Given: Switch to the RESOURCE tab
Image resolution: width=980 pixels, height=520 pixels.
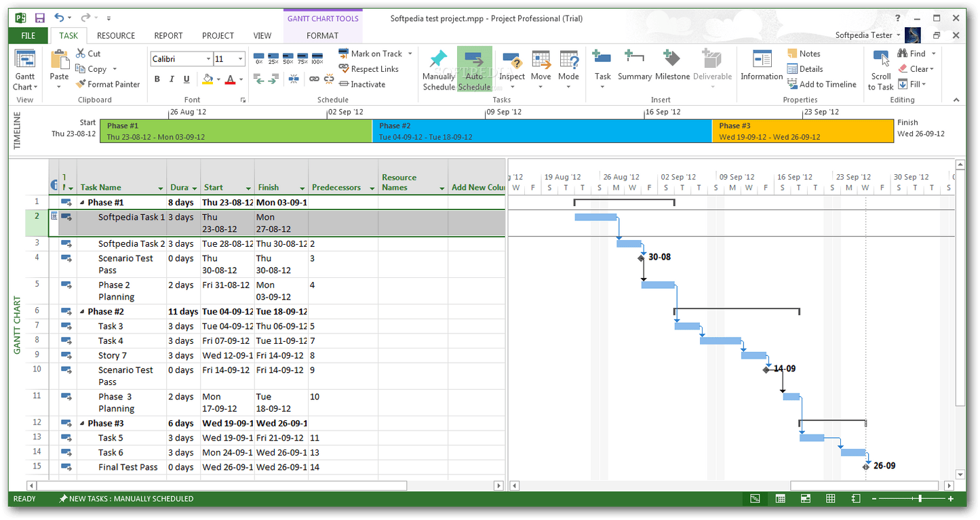Looking at the screenshot, I should tap(115, 35).
